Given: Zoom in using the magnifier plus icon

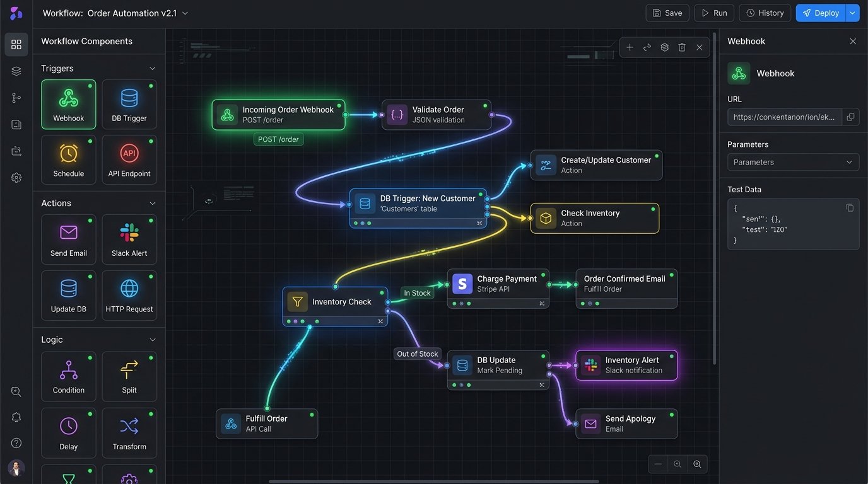Looking at the screenshot, I should (x=697, y=464).
